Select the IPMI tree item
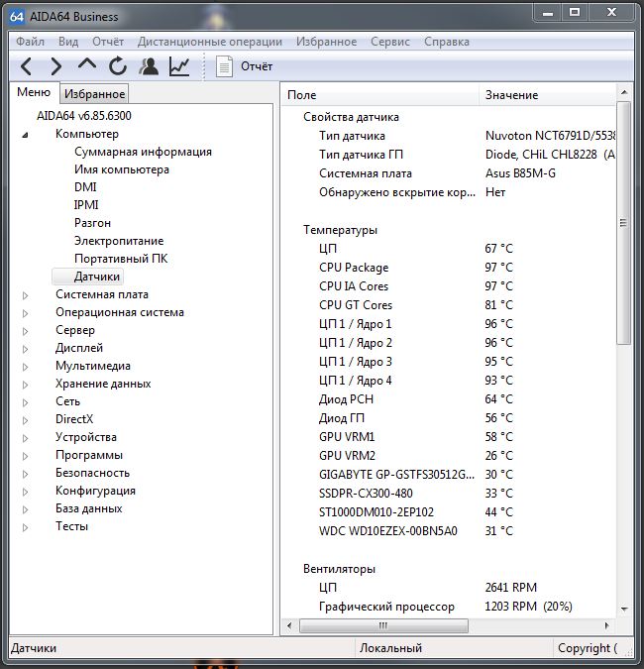Viewport: 644px width, 669px height. pos(86,205)
